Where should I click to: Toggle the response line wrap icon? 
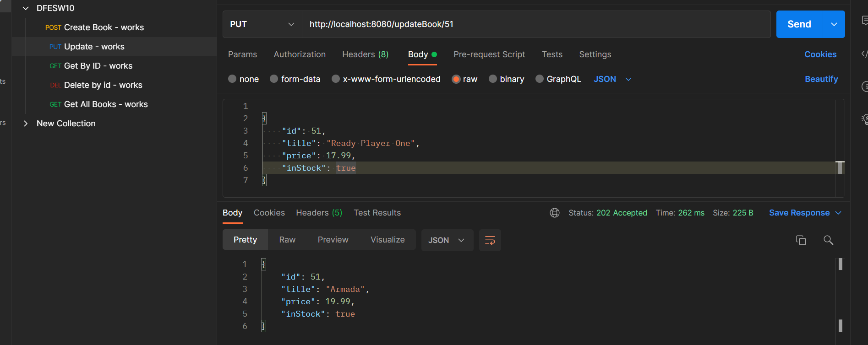click(490, 240)
